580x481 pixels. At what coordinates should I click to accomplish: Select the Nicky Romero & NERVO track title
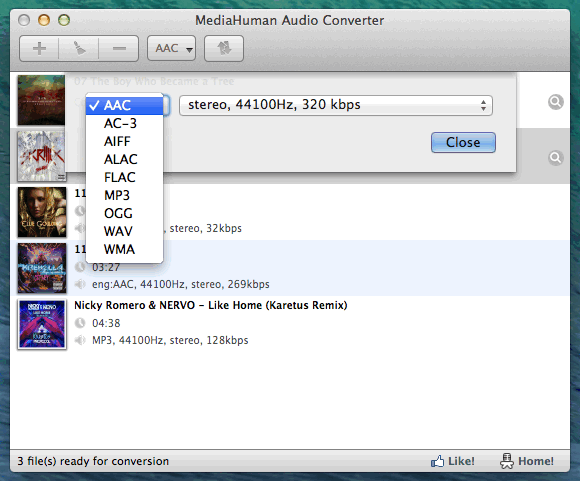(x=211, y=305)
